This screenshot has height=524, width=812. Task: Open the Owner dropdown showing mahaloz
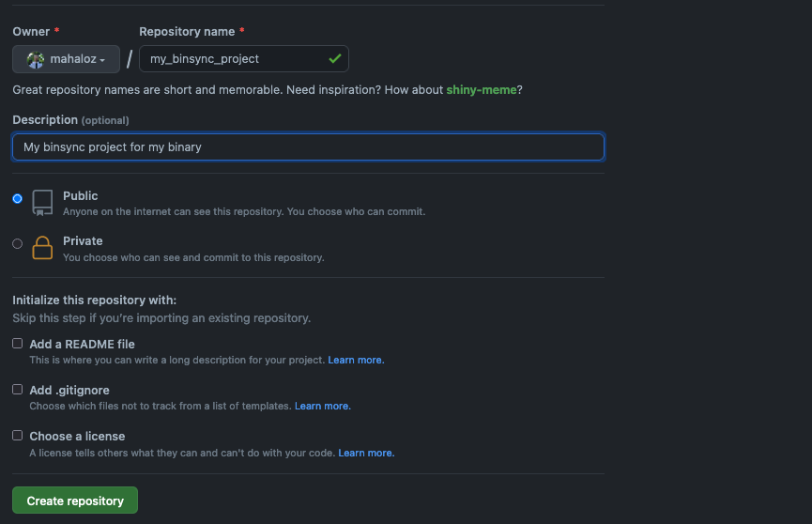[67, 59]
